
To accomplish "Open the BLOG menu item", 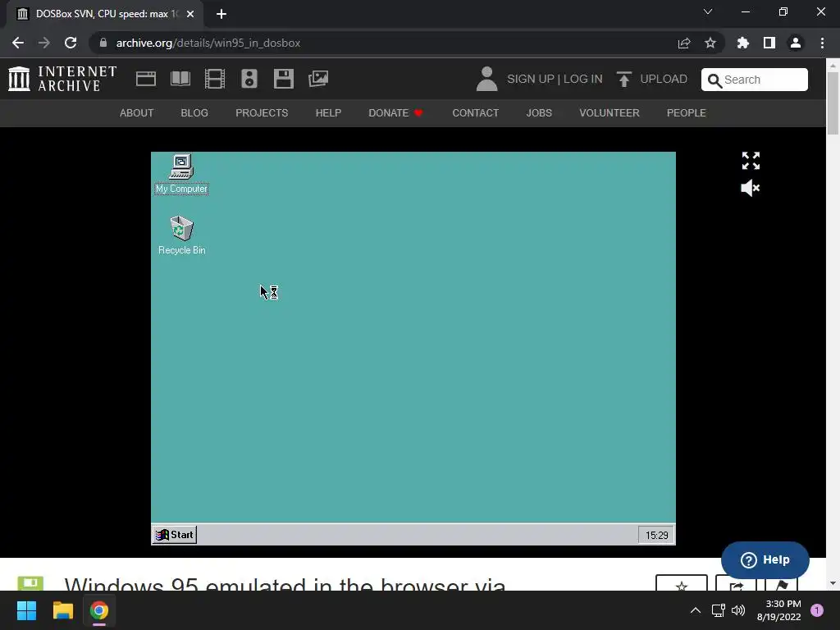I will point(194,113).
